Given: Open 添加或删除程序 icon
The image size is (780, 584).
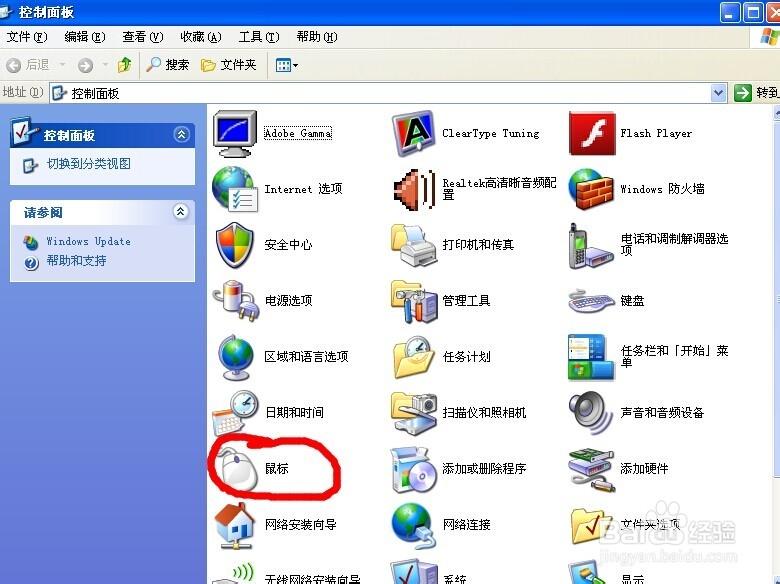Looking at the screenshot, I should pos(413,468).
